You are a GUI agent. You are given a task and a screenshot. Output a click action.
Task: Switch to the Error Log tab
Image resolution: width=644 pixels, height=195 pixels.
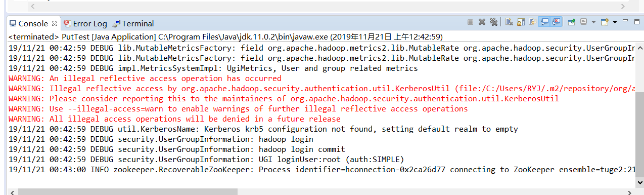click(x=85, y=23)
